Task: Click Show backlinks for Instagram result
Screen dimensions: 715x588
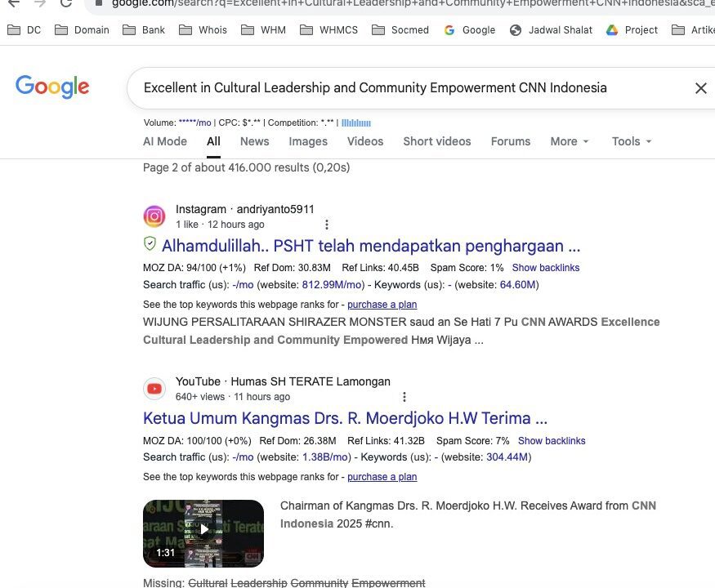Action: [x=545, y=268]
